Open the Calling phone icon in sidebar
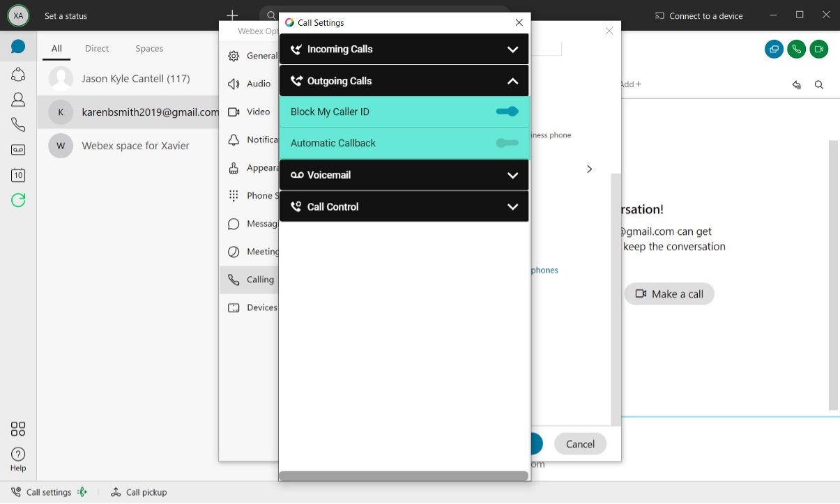The height and width of the screenshot is (504, 840). click(18, 125)
